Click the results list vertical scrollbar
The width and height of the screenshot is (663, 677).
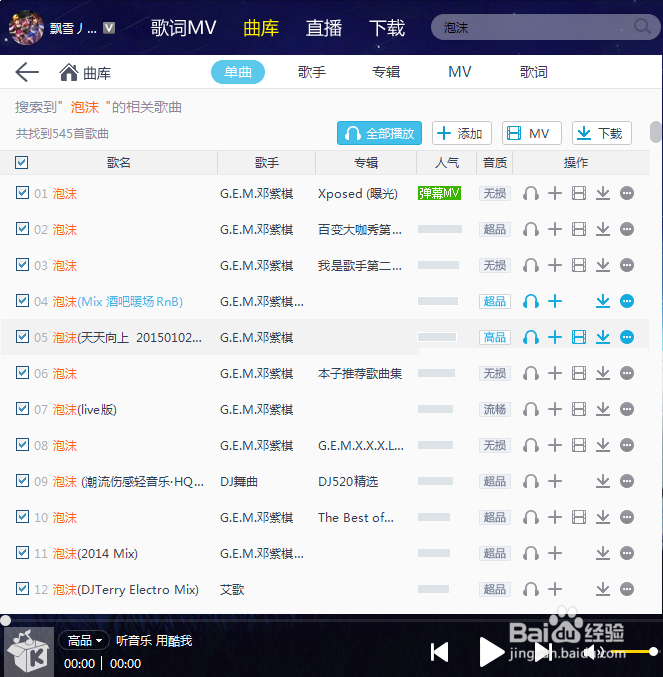(655, 132)
